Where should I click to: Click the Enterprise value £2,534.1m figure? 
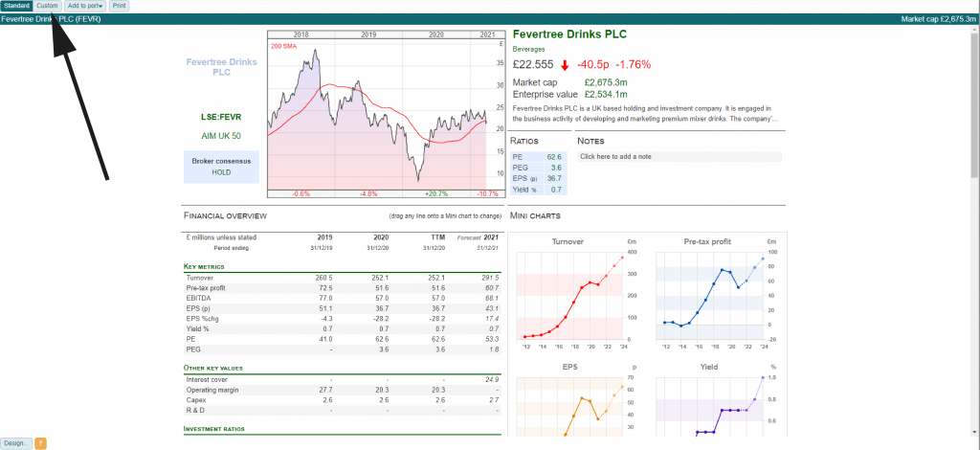[606, 95]
